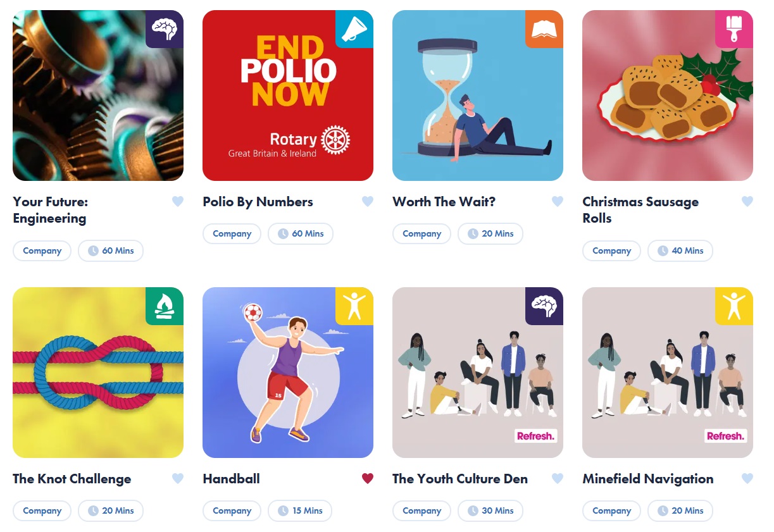Click the paintbrush icon on the Sausage Rolls card

coord(734,29)
